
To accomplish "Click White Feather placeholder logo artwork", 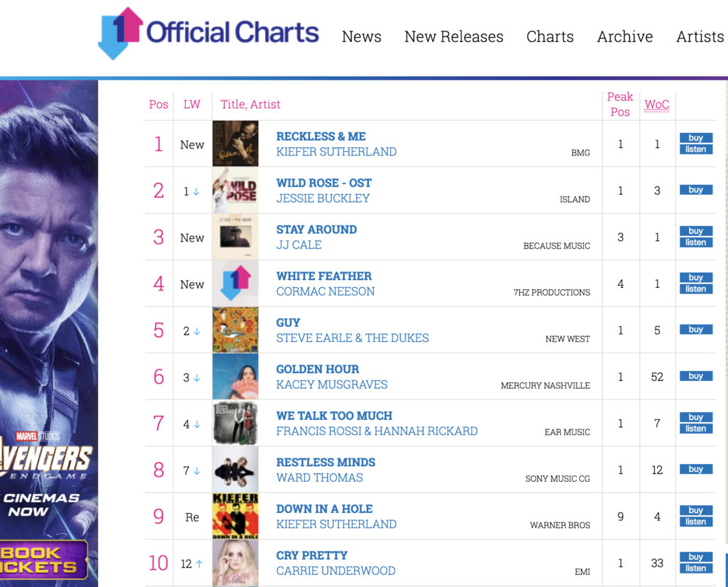I will [235, 284].
